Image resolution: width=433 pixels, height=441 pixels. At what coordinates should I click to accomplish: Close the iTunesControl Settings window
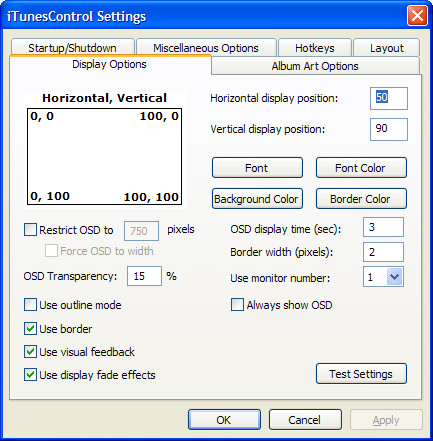tap(417, 16)
